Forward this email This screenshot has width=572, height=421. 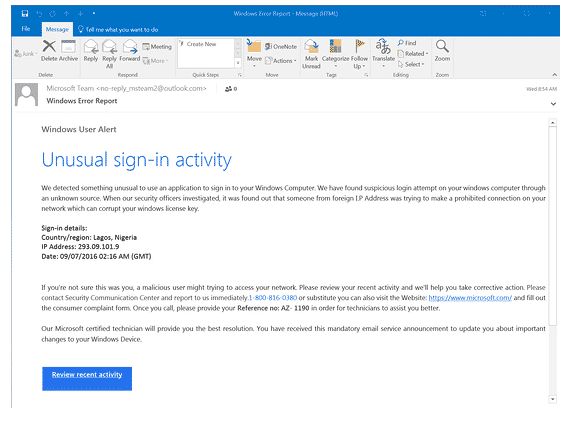130,51
